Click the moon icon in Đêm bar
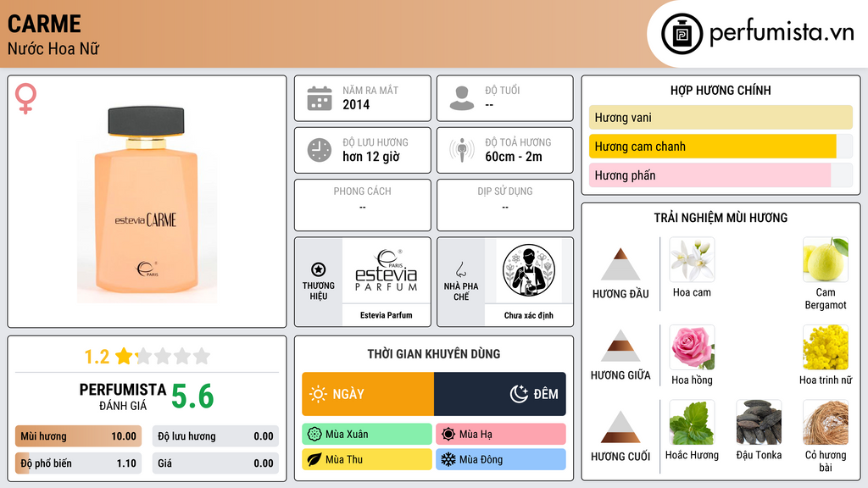 coord(519,394)
